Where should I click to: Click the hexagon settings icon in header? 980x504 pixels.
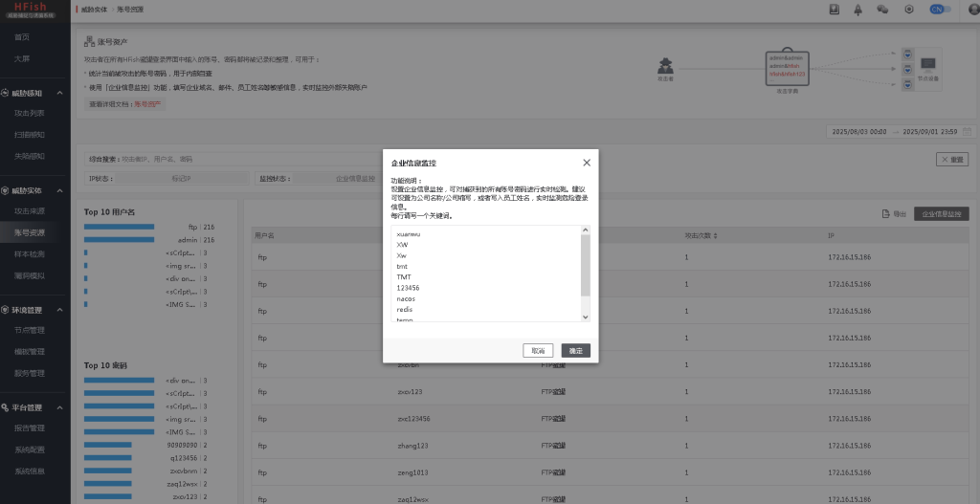[x=909, y=10]
